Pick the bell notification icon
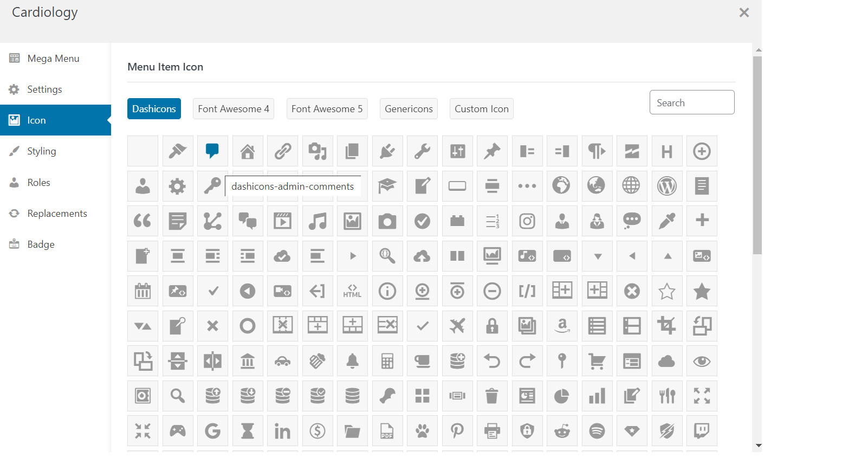868x464 pixels. click(x=353, y=361)
